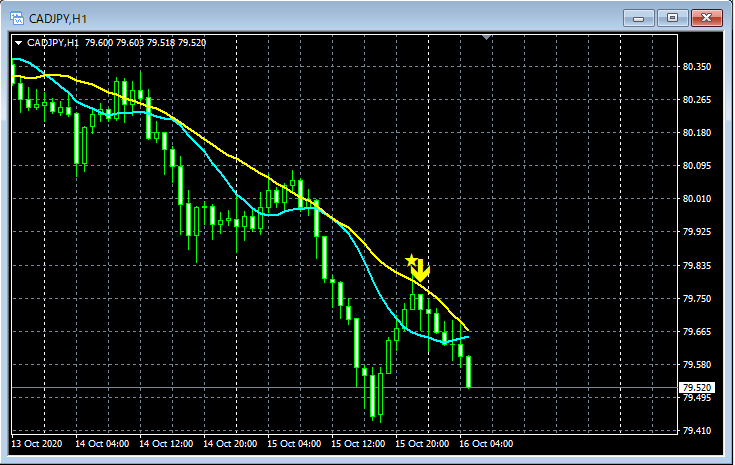Click the 14 Oct 12:00 time label
Viewport: 735px width, 465px height.
click(x=166, y=443)
